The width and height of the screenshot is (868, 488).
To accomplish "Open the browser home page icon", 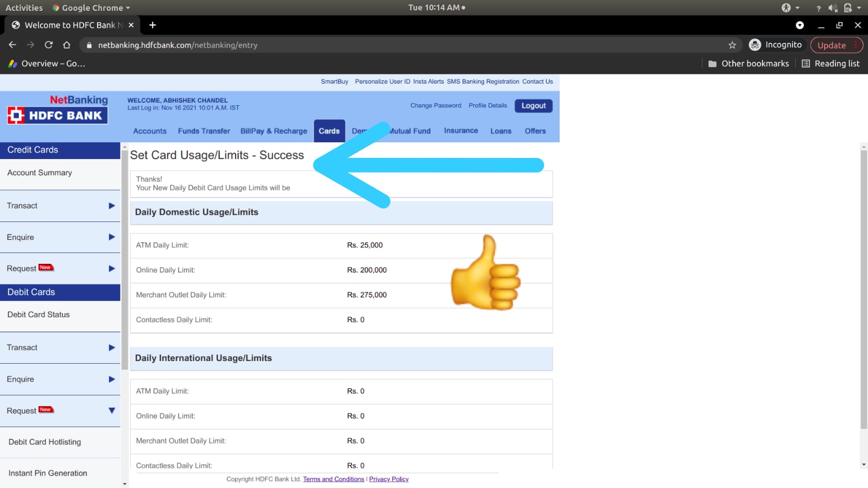I will tap(67, 45).
